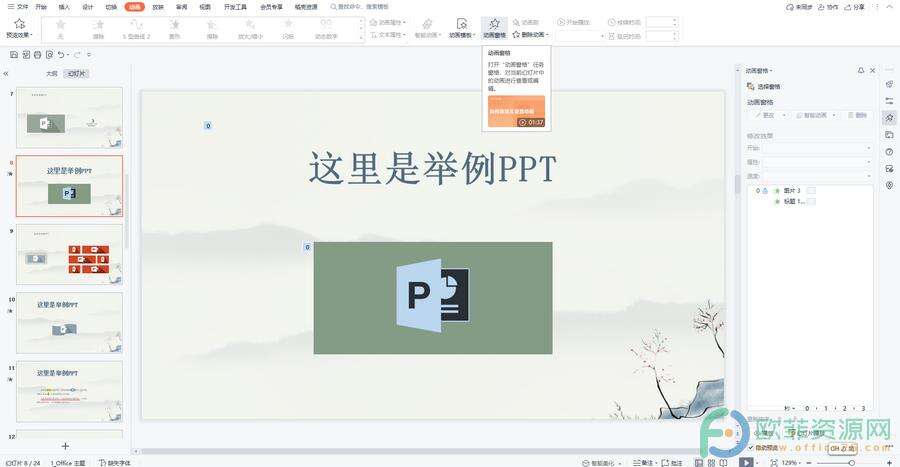Open the 动画模板 icon in ribbon

pos(461,24)
